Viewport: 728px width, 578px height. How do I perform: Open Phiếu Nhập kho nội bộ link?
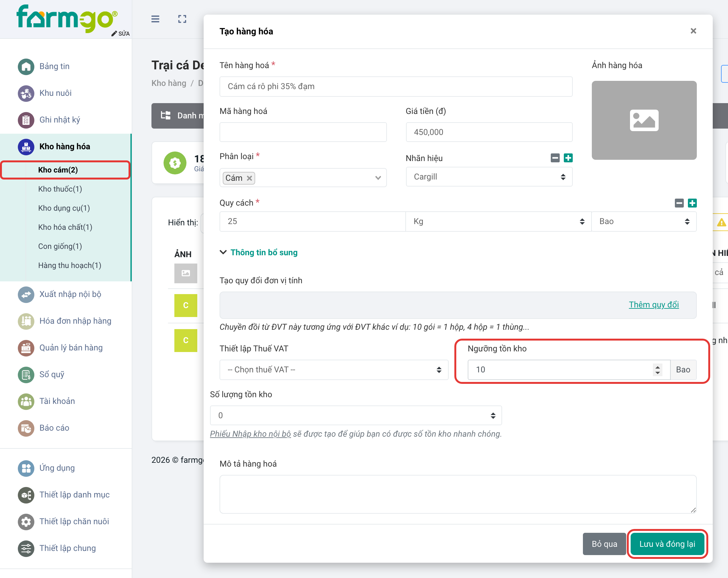[x=250, y=434]
